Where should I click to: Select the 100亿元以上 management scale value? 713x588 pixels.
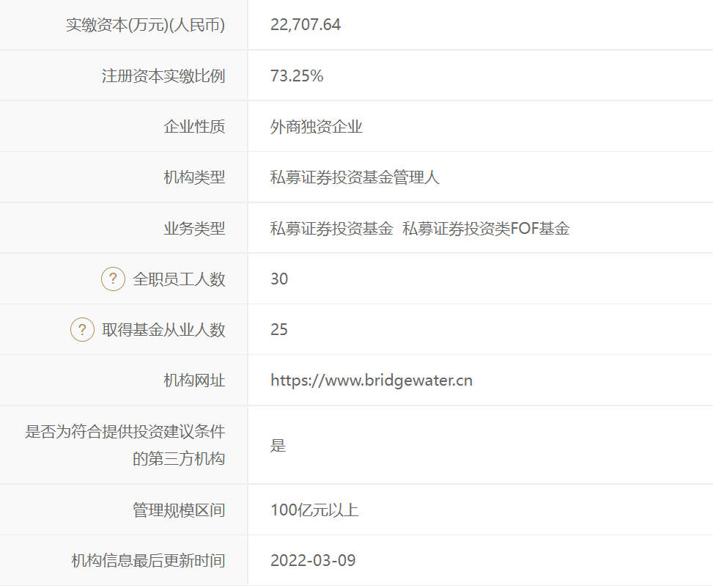314,510
